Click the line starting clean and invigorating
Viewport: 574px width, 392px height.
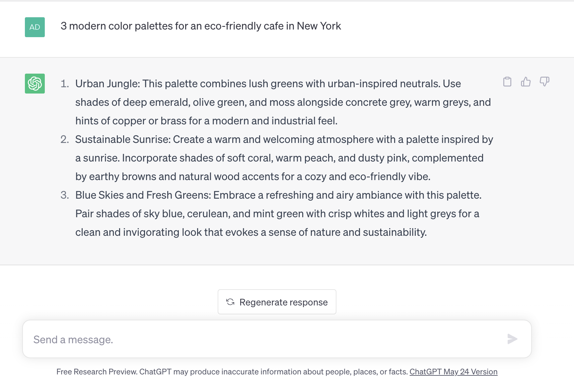[251, 232]
